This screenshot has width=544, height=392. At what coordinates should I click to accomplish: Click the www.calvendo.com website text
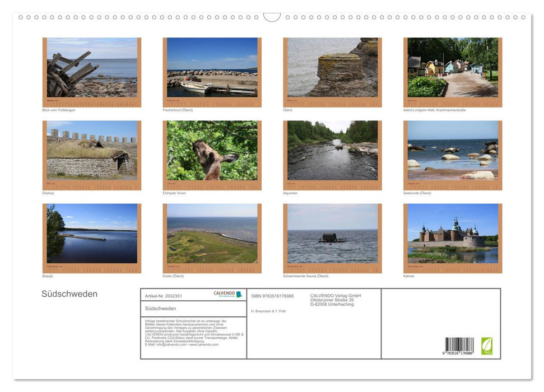click(204, 344)
